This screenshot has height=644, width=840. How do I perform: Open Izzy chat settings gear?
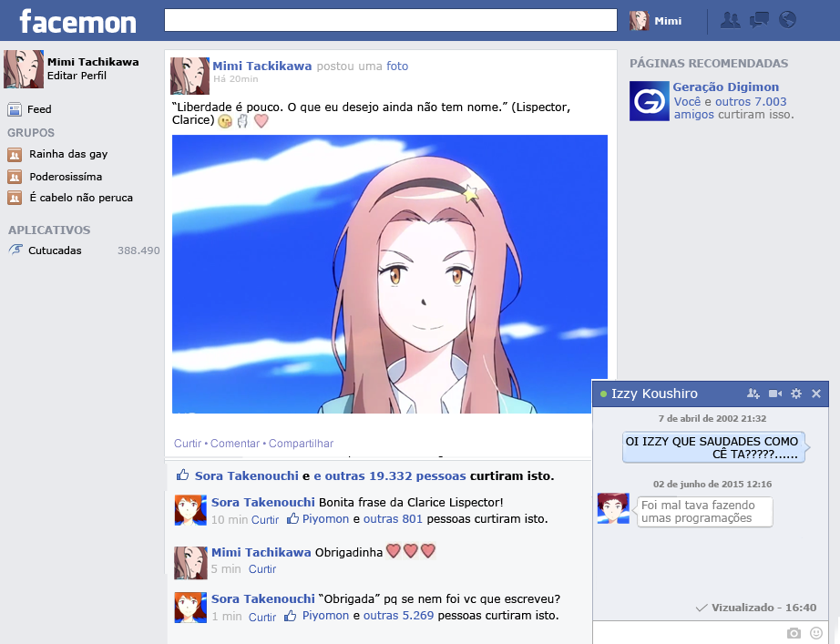(x=796, y=394)
